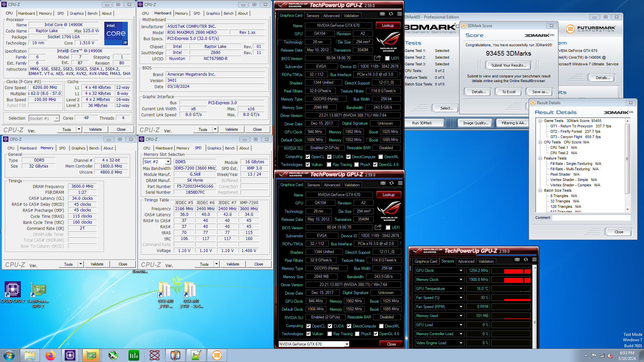Image resolution: width=644 pixels, height=362 pixels.
Task: Click the Result Details scrollbar down arrow
Action: click(628, 209)
